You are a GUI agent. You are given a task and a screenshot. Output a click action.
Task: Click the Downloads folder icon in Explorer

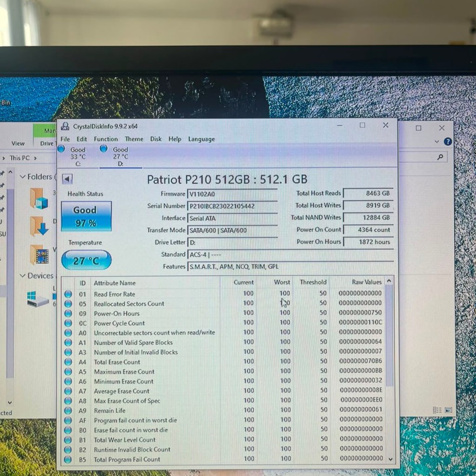[39, 226]
